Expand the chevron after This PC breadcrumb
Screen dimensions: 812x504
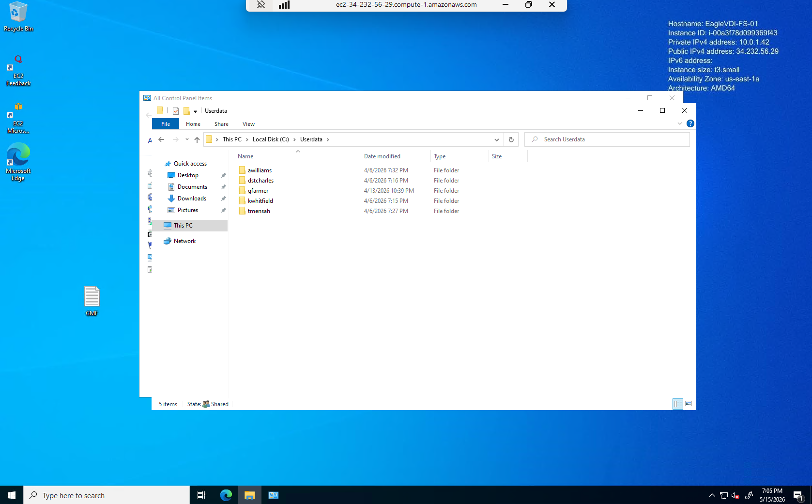pos(247,139)
